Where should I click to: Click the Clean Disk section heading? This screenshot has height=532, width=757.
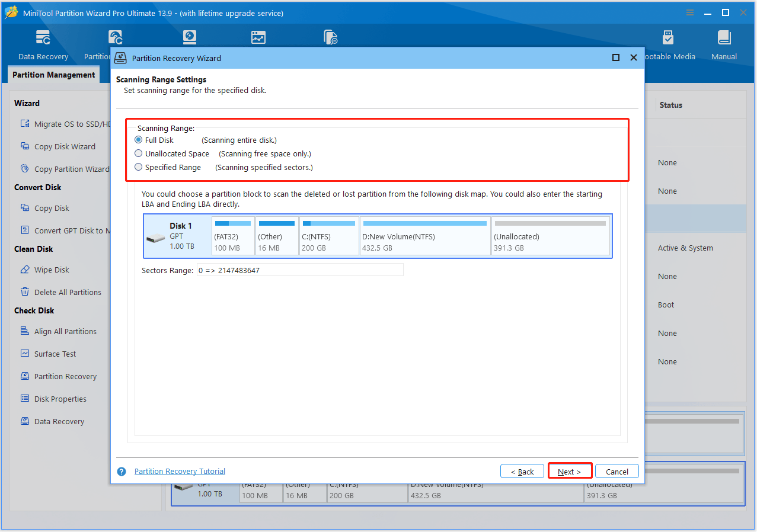34,249
